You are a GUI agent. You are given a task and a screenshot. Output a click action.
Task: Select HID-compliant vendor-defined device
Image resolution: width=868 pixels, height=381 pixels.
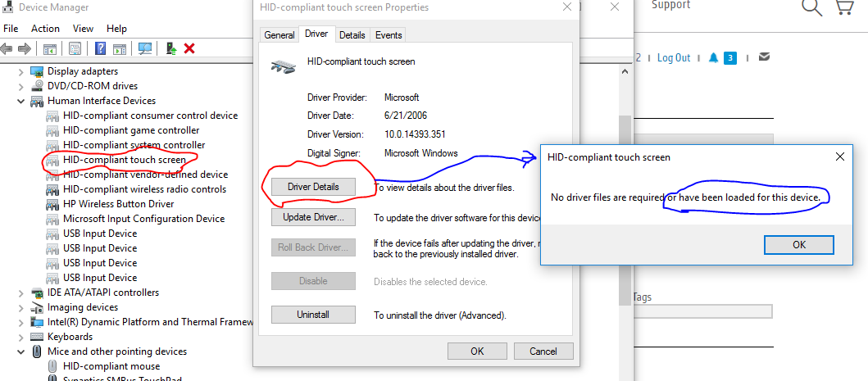(x=146, y=175)
